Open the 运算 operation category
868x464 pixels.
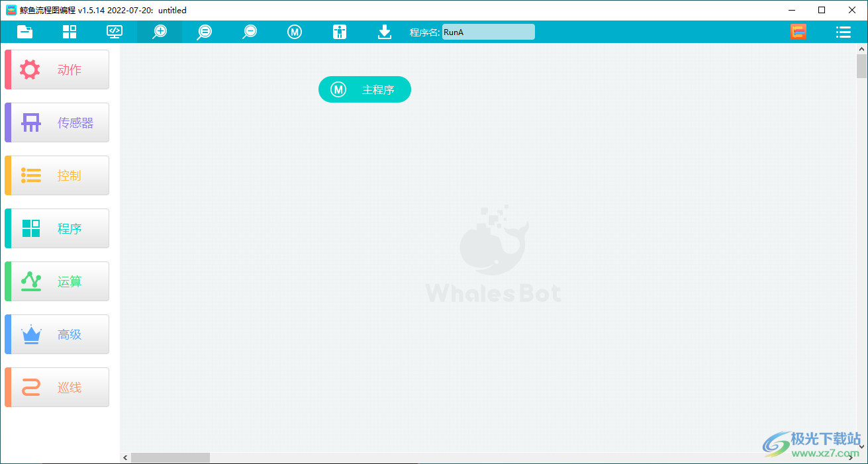pyautogui.click(x=58, y=281)
